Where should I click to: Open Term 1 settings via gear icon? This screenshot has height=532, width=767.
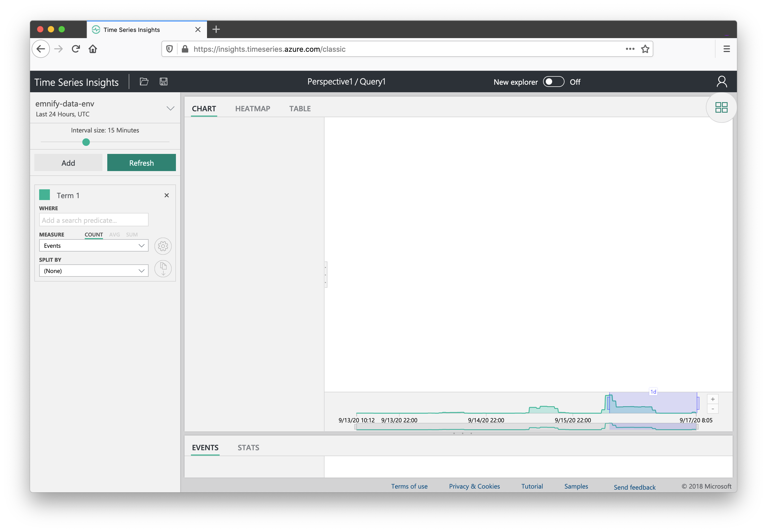click(x=163, y=246)
